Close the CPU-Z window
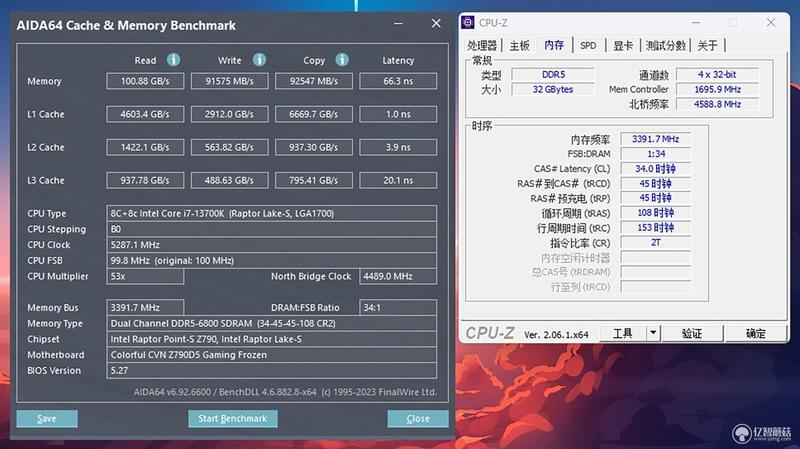Image resolution: width=800 pixels, height=449 pixels. 771,22
